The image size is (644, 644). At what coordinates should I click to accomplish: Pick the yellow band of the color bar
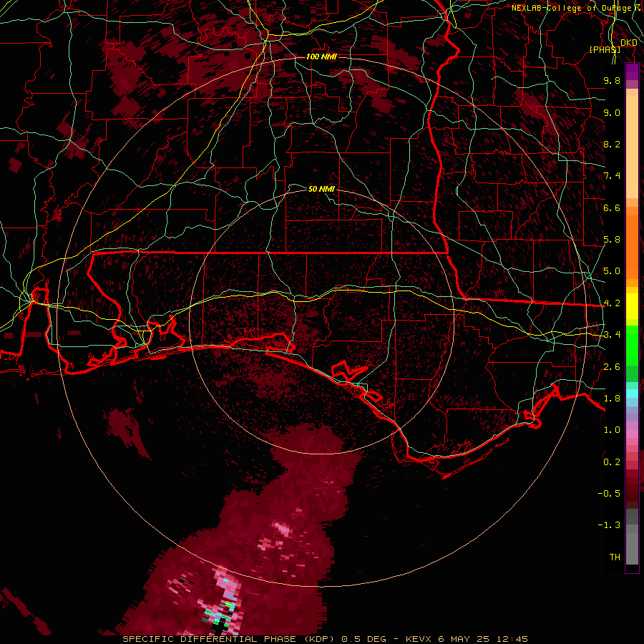click(x=632, y=306)
